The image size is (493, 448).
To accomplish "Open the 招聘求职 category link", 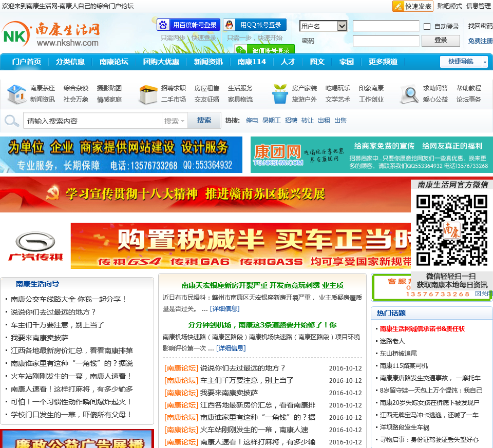I will tap(173, 88).
